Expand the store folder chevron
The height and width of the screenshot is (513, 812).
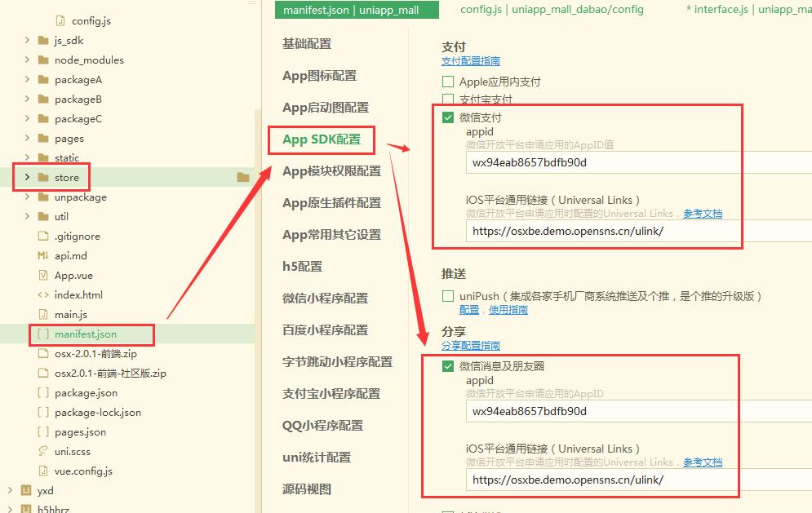tap(27, 178)
